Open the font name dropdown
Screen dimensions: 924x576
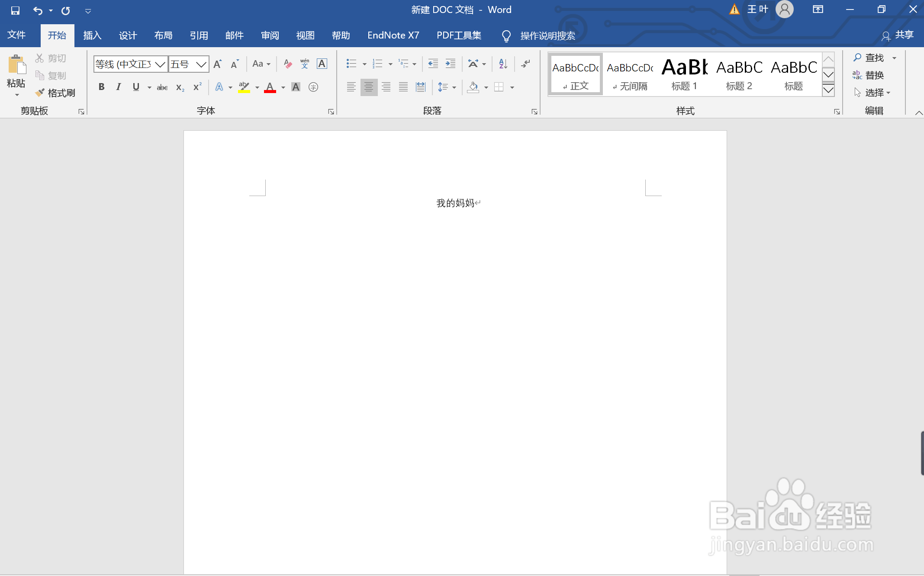click(160, 64)
